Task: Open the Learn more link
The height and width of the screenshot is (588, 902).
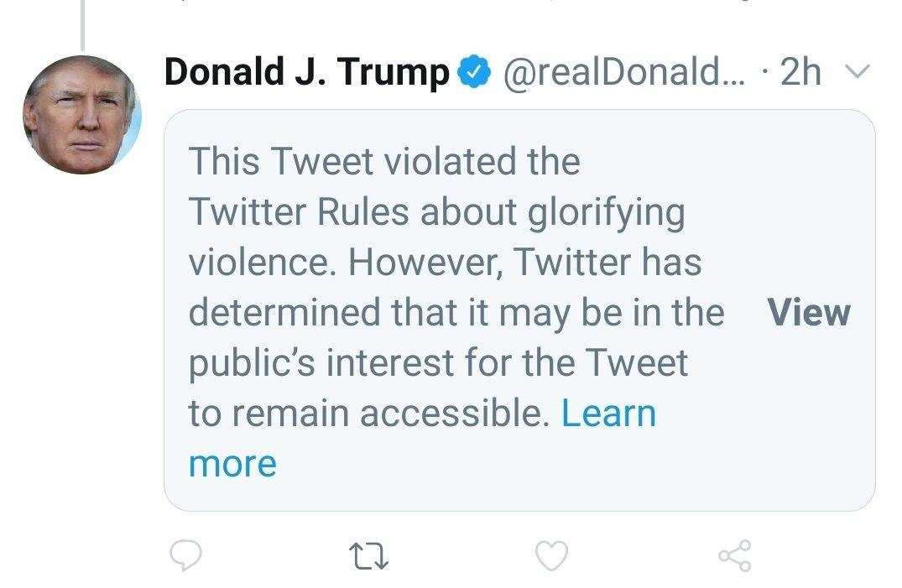Action: (x=608, y=414)
